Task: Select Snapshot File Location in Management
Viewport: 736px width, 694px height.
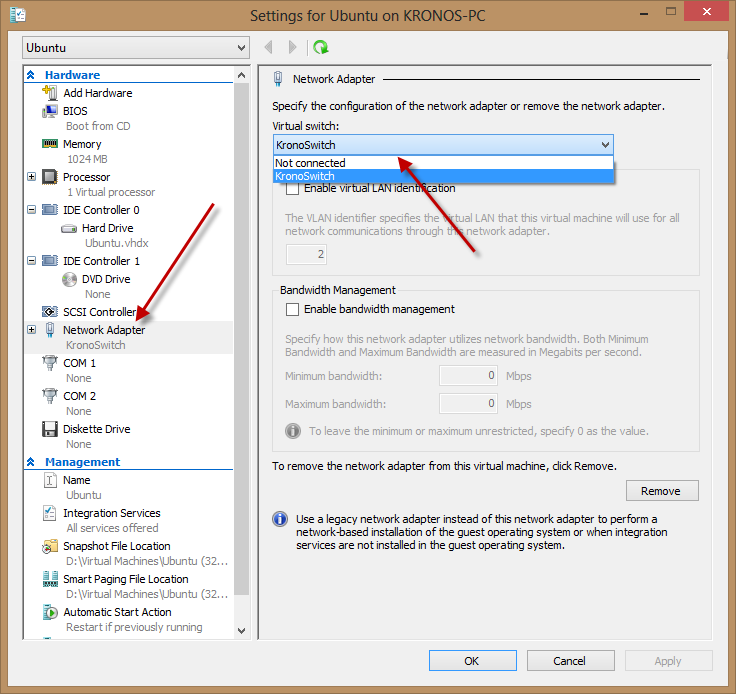Action: click(x=116, y=546)
